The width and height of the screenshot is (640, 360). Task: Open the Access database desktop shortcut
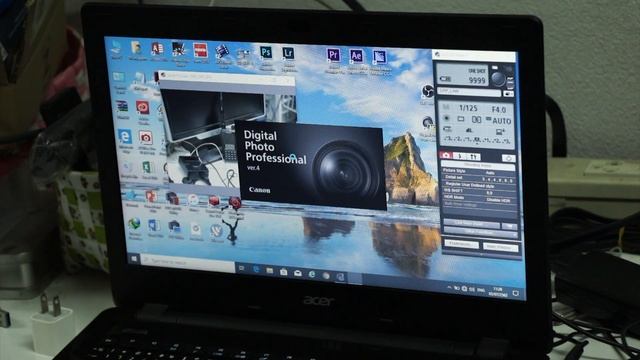pyautogui.click(x=157, y=49)
